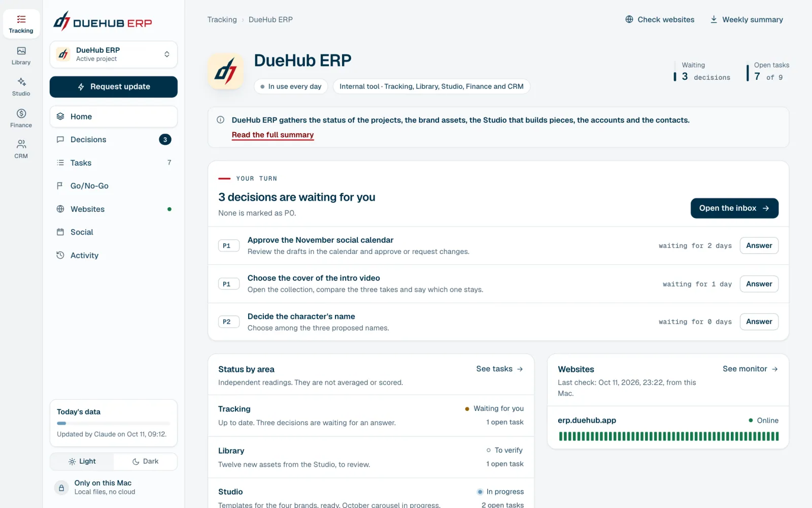This screenshot has width=812, height=508.
Task: Click the large DueHub ERP project logo
Action: click(x=226, y=71)
